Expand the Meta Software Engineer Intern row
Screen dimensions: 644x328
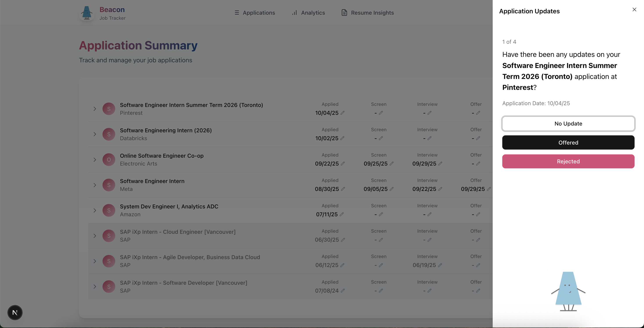pos(95,185)
